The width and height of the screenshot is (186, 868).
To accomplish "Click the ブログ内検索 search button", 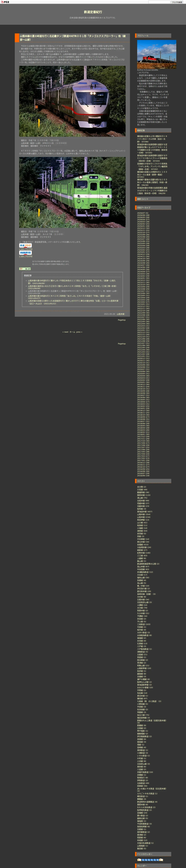I will (x=177, y=2).
